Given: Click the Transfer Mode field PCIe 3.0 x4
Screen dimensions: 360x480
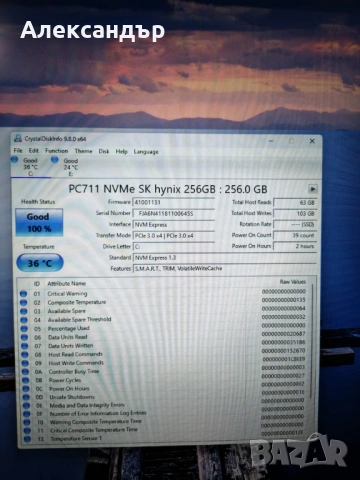Looking at the screenshot, I should coord(174,236).
